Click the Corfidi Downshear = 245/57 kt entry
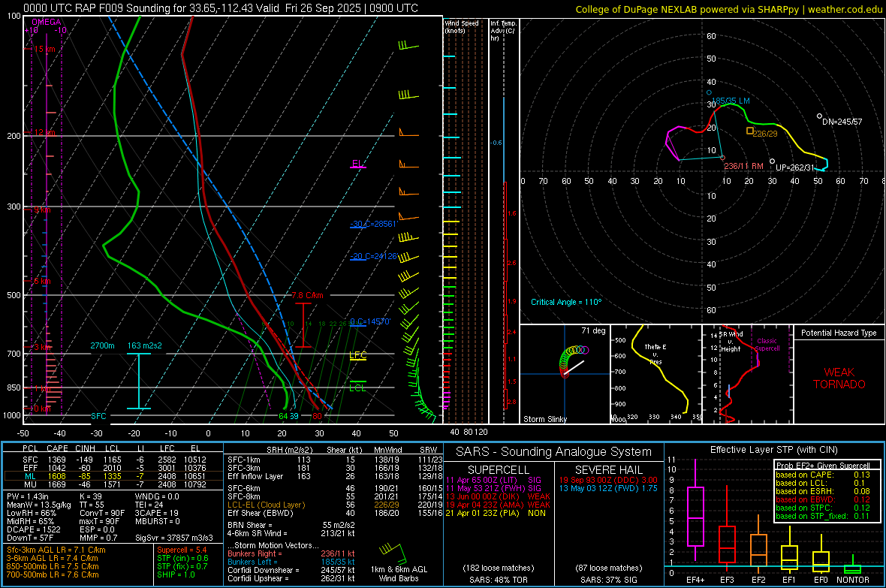 [x=291, y=570]
